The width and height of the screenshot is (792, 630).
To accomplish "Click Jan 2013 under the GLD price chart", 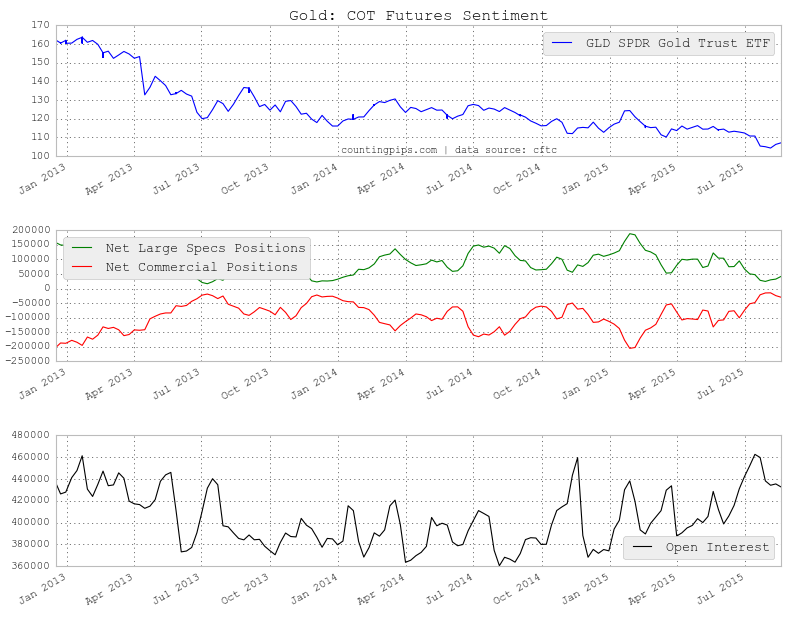I will click(x=42, y=179).
